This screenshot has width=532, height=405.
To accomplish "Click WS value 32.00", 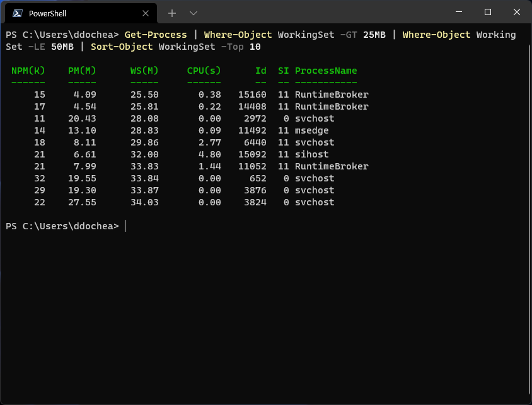I will tap(144, 154).
